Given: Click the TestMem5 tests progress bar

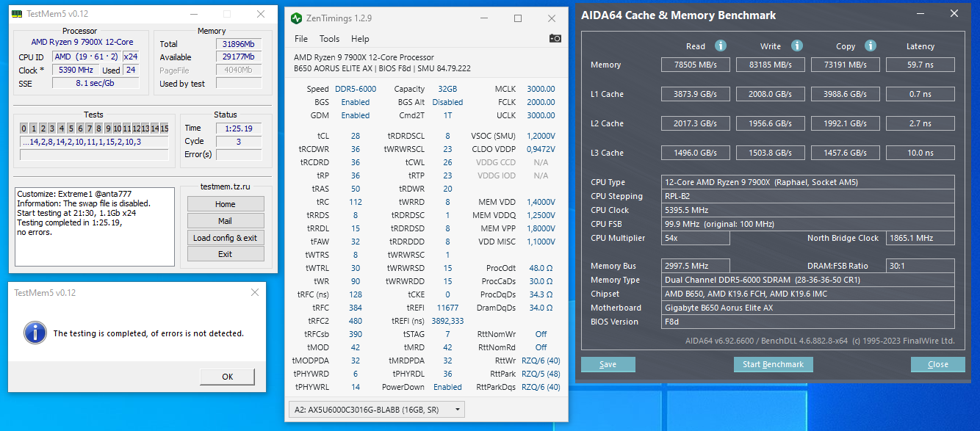Looking at the screenshot, I should 93,155.
